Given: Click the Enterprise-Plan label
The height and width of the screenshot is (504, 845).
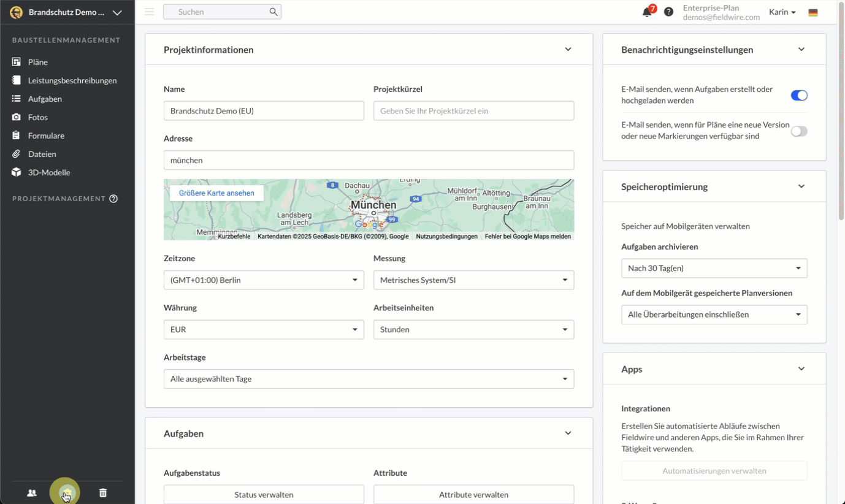Looking at the screenshot, I should (x=711, y=8).
